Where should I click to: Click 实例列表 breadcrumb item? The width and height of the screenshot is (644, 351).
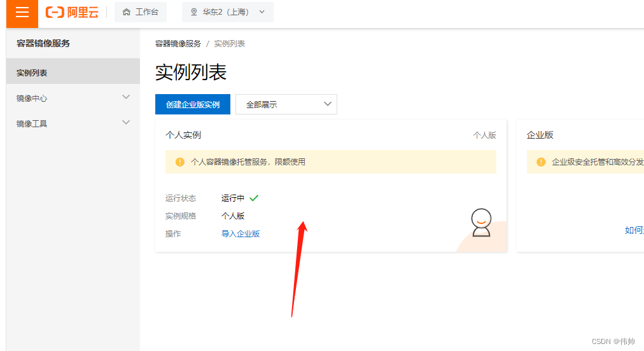coord(230,44)
